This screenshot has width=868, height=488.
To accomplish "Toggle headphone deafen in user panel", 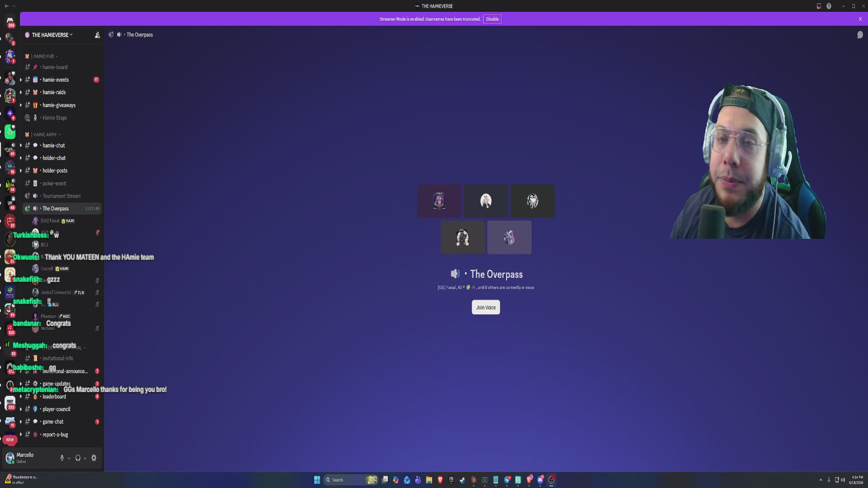I will tap(78, 458).
